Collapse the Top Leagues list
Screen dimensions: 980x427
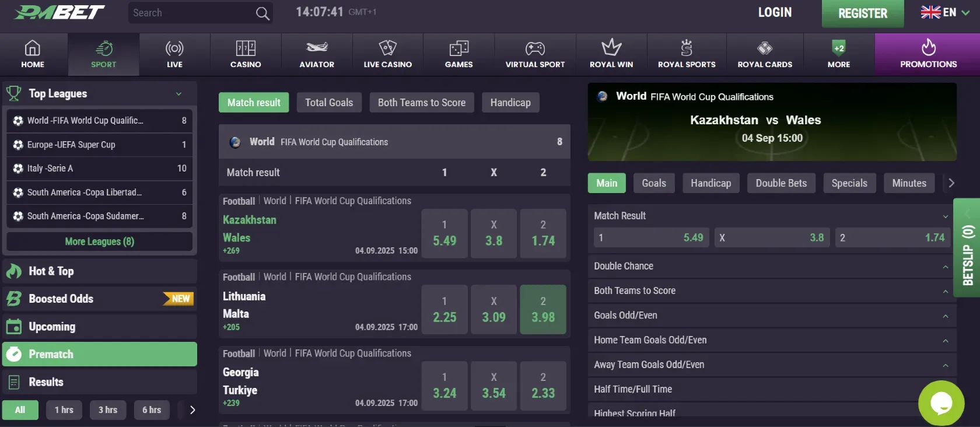178,94
